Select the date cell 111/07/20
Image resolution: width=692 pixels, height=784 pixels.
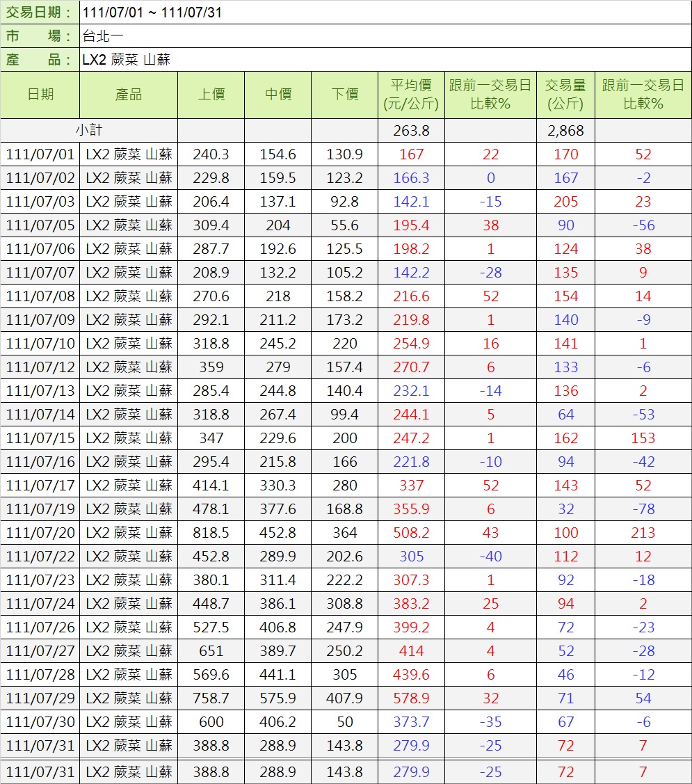coord(40,533)
